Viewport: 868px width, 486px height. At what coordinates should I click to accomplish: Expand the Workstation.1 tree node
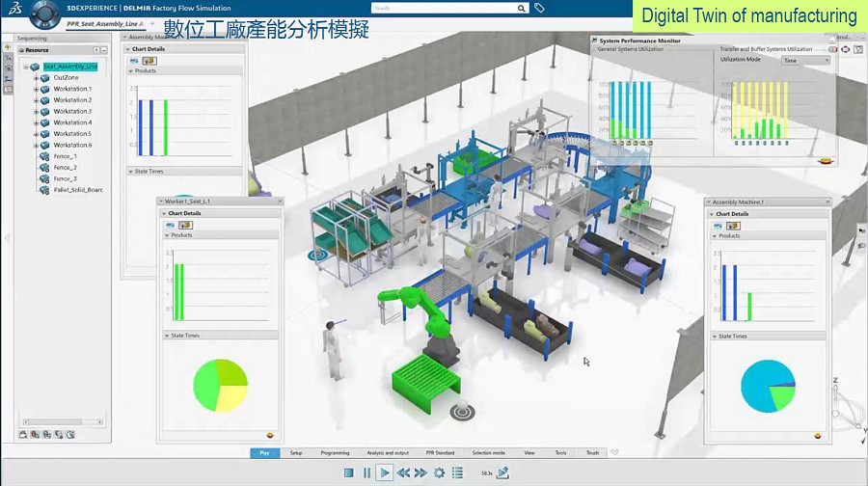tap(37, 89)
